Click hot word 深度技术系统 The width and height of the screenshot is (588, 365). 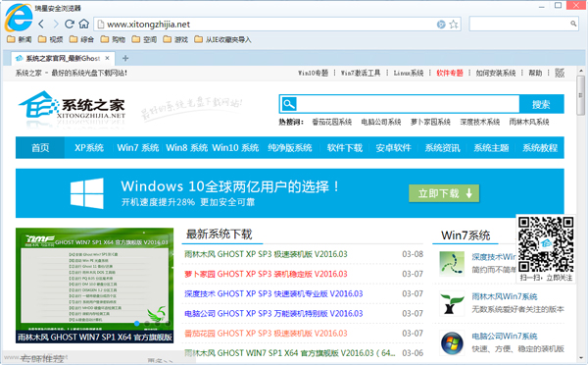click(480, 122)
